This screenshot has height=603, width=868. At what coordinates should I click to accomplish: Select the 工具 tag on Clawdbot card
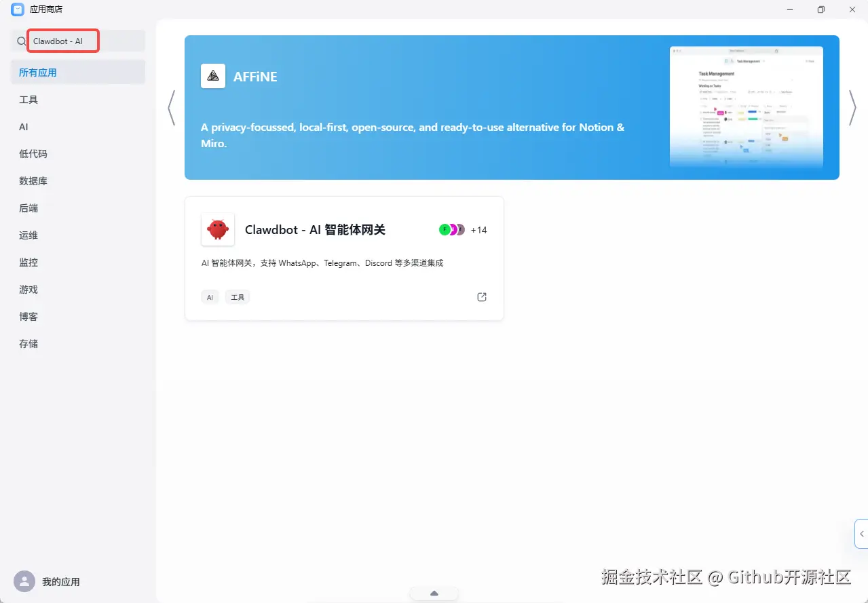click(x=238, y=297)
